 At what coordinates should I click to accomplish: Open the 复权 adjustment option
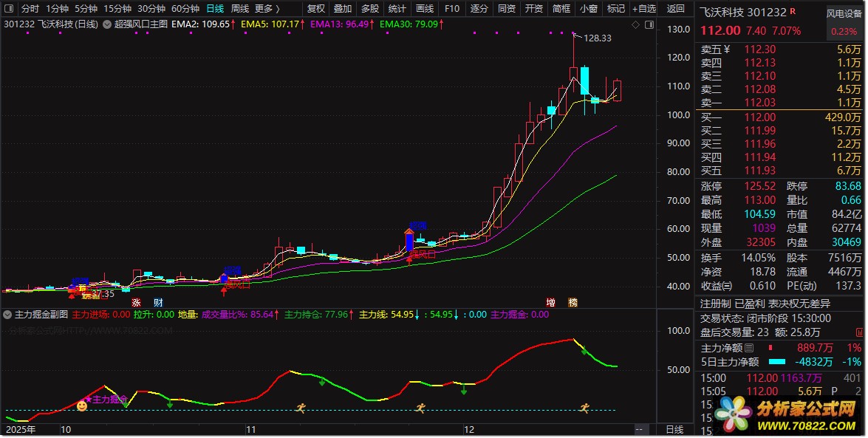click(x=316, y=8)
